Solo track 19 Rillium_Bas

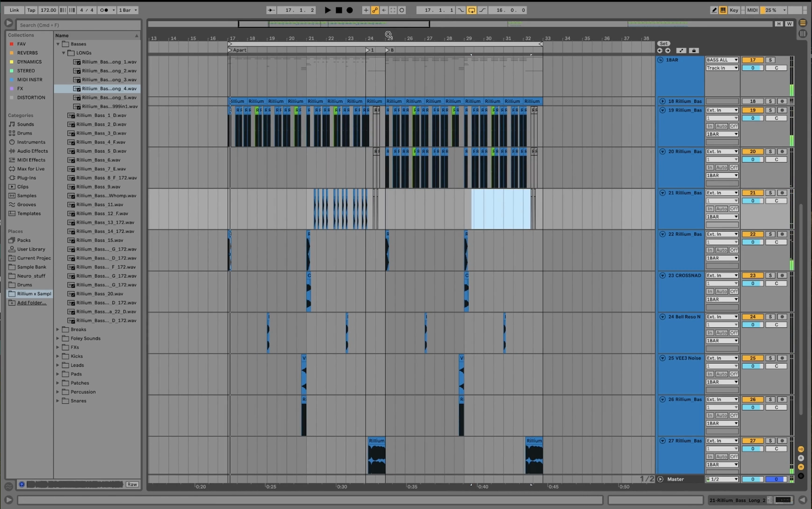(770, 110)
